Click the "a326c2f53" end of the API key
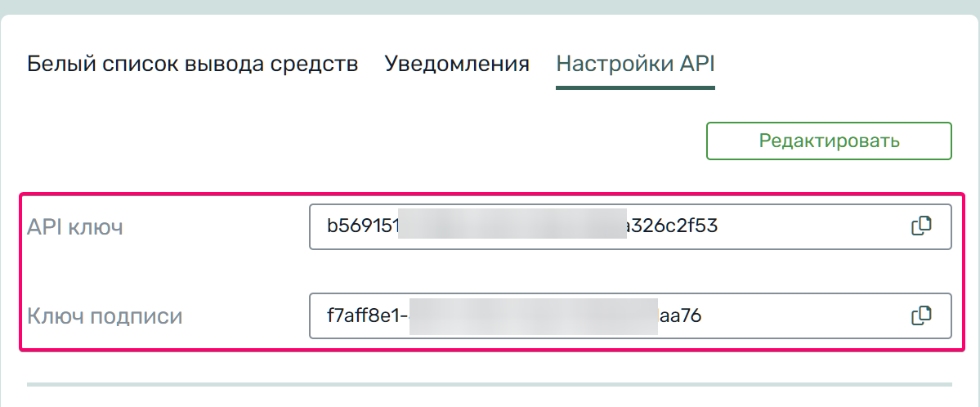Image resolution: width=980 pixels, height=407 pixels. point(671,226)
